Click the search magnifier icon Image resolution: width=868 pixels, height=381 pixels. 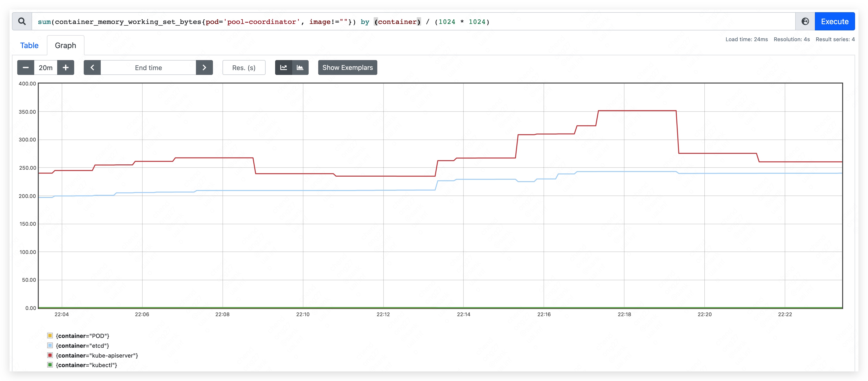(22, 21)
